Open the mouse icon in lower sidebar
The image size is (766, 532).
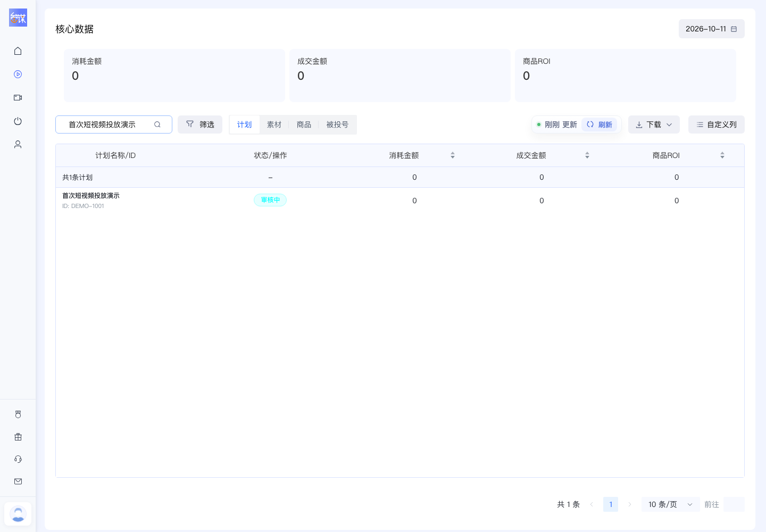18,414
